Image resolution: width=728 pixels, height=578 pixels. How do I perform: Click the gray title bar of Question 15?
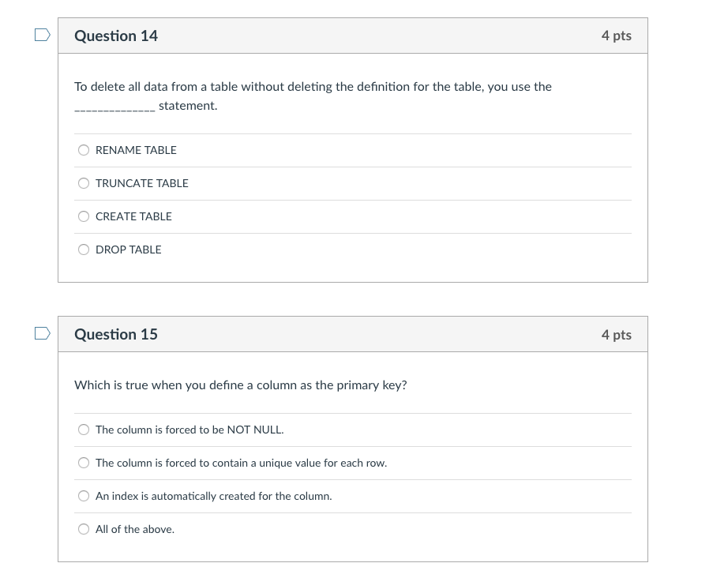pos(352,334)
